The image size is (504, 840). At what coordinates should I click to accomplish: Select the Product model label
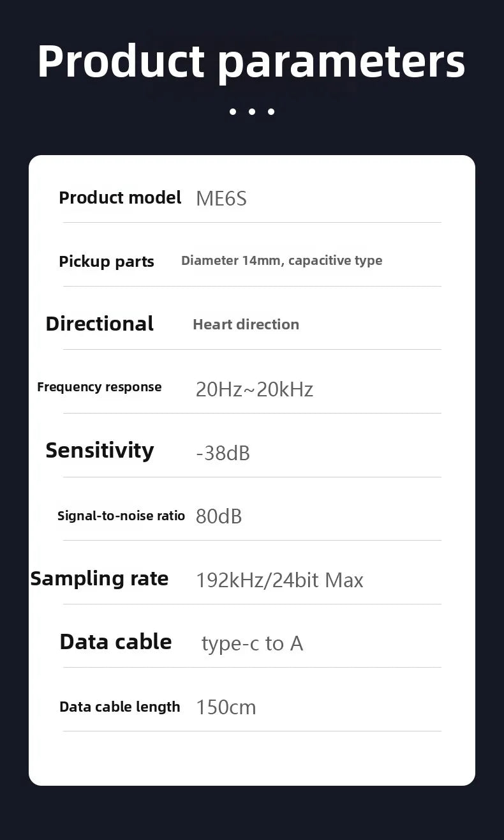click(x=120, y=198)
